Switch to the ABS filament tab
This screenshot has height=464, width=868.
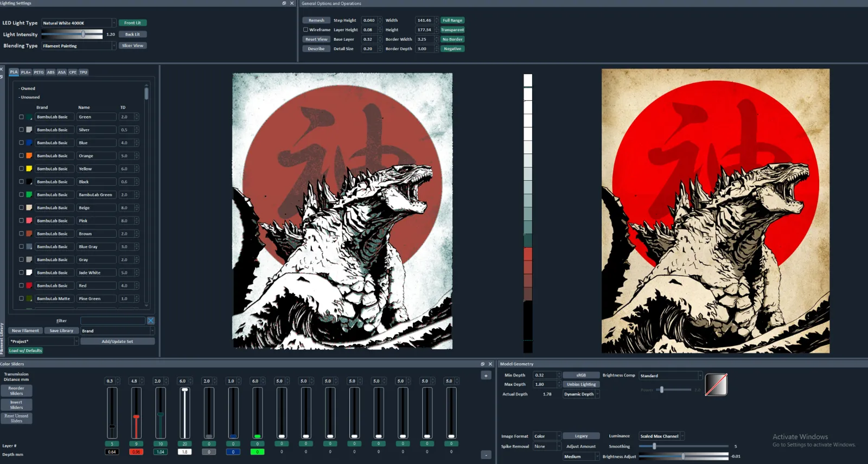coord(50,72)
